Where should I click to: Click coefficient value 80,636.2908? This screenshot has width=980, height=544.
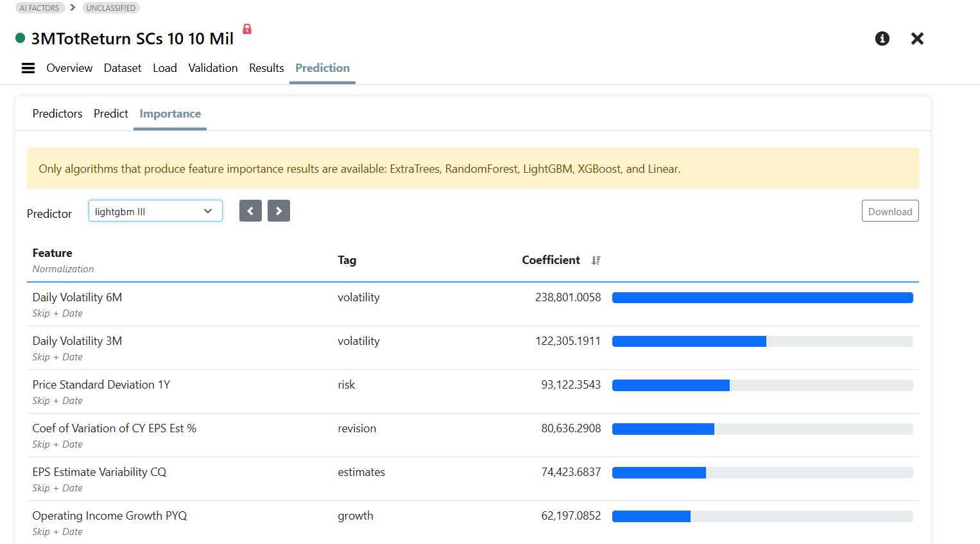coord(571,428)
